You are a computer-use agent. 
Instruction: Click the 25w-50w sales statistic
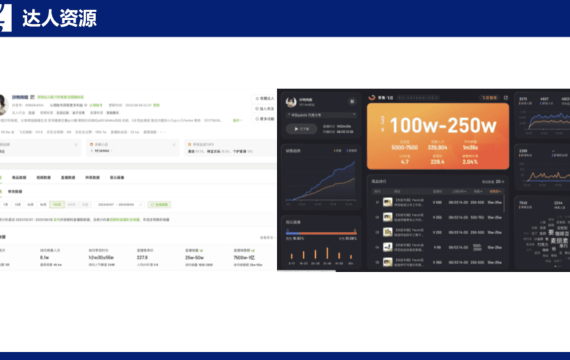click(x=194, y=257)
